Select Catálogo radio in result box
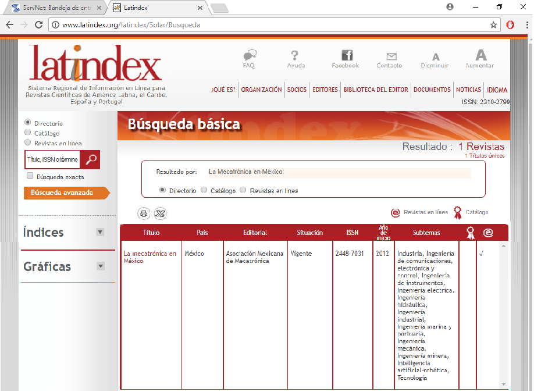 (204, 190)
